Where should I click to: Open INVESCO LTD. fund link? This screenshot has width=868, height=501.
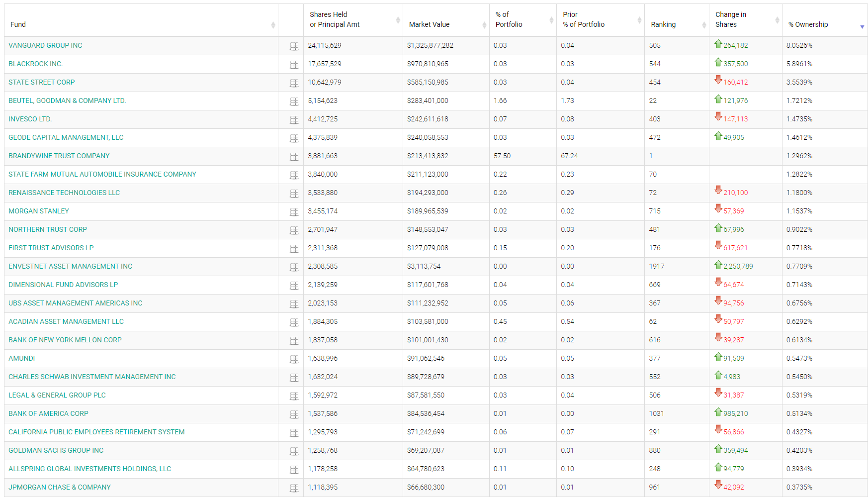[x=30, y=119]
